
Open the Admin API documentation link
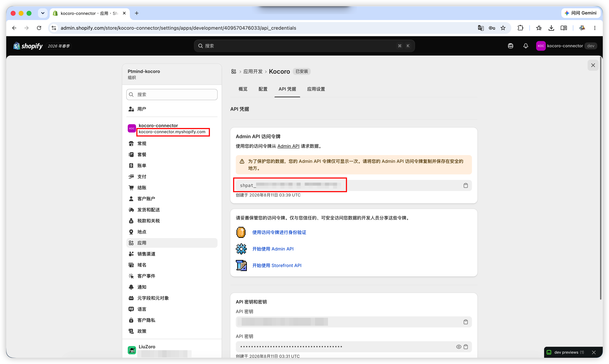pos(288,146)
